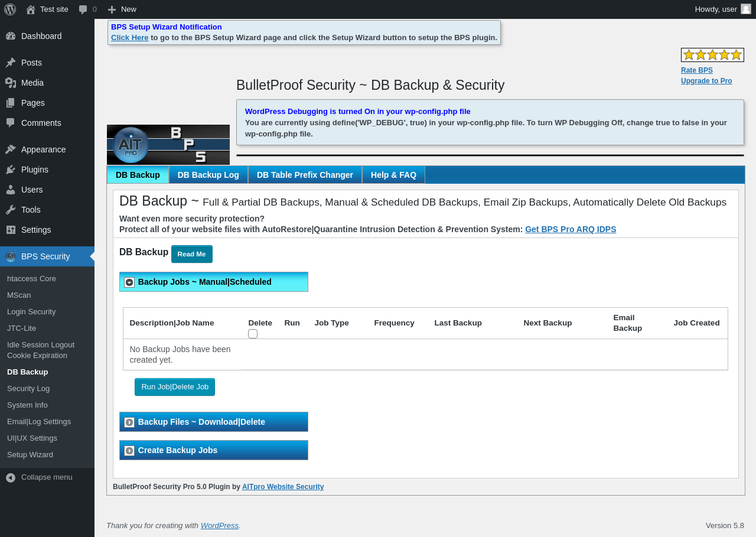Open the WordPress footer link

(x=220, y=525)
